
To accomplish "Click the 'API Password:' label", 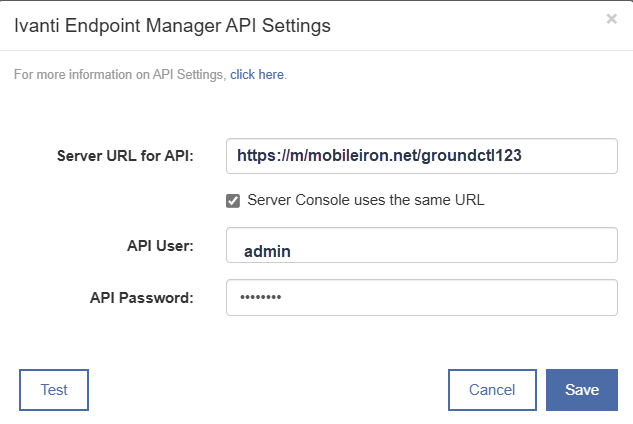I will 142,298.
